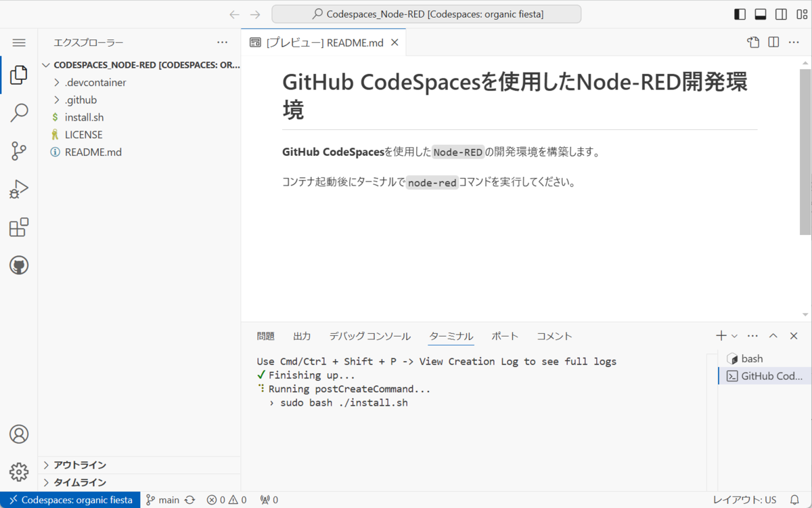The height and width of the screenshot is (508, 812).
Task: Select the GitHub Cod... terminal entry
Action: tap(765, 377)
